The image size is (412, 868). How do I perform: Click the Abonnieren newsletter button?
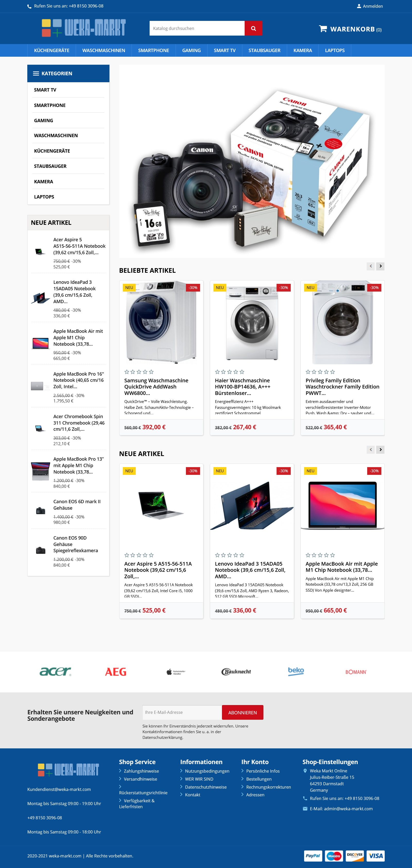click(x=242, y=712)
